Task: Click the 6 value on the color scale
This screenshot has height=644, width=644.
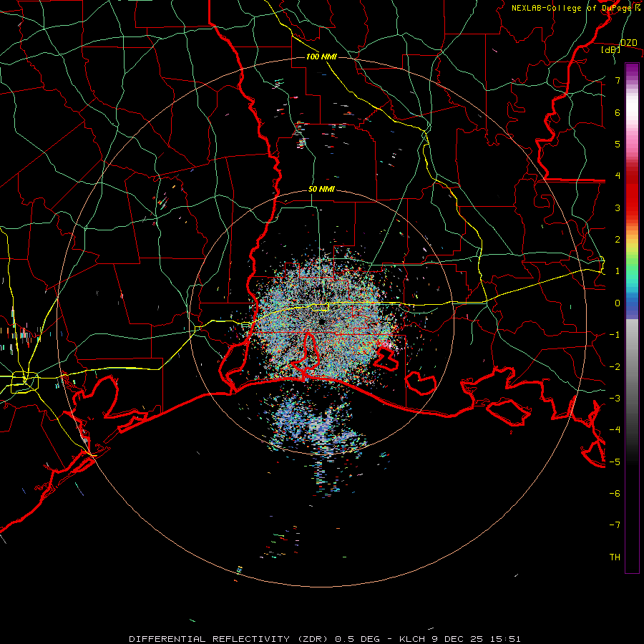Action: (x=618, y=112)
